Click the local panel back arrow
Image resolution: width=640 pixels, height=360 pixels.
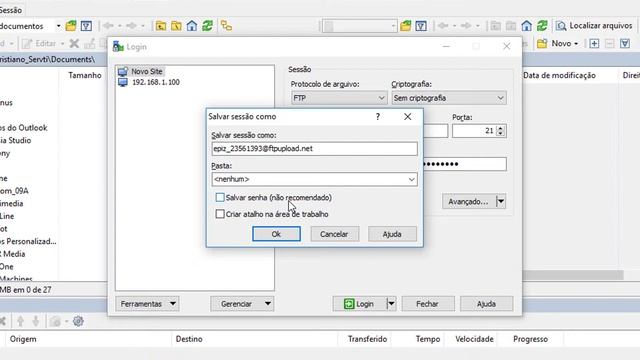109,26
